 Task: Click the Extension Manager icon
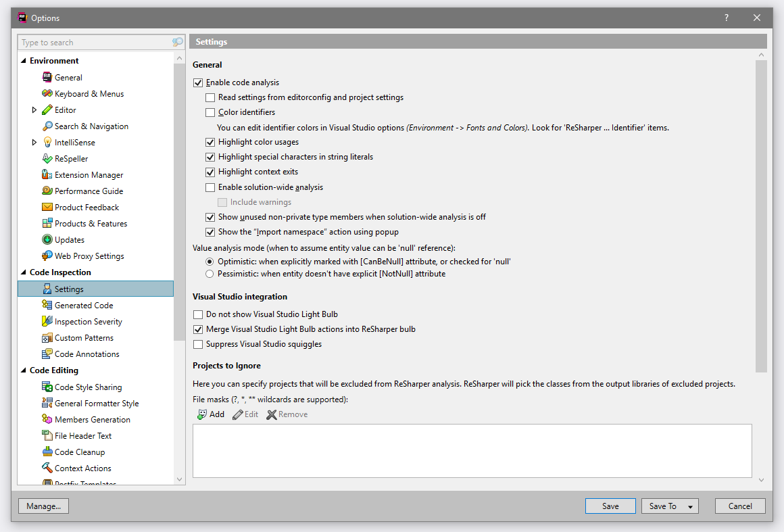pyautogui.click(x=47, y=174)
